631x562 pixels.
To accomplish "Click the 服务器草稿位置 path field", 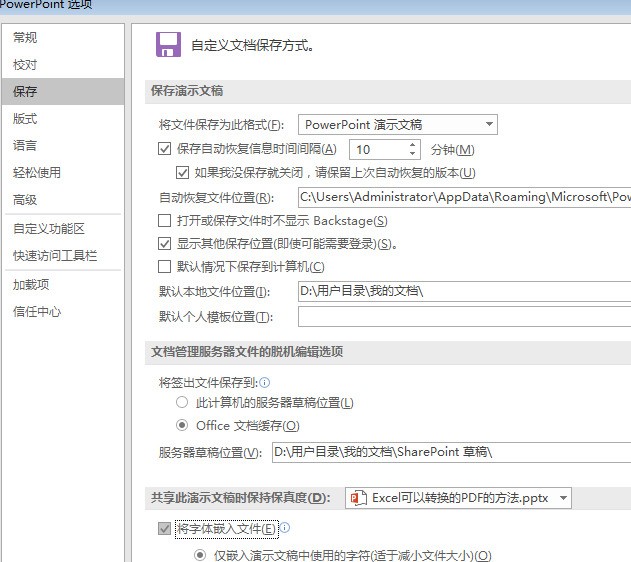I will (x=452, y=452).
